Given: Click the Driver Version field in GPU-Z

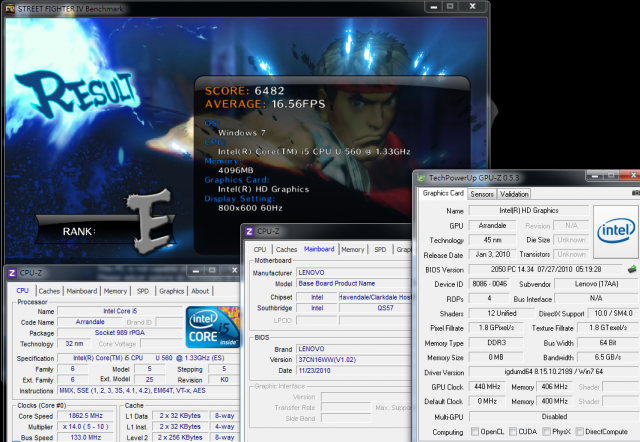Looking at the screenshot, I should point(553,371).
